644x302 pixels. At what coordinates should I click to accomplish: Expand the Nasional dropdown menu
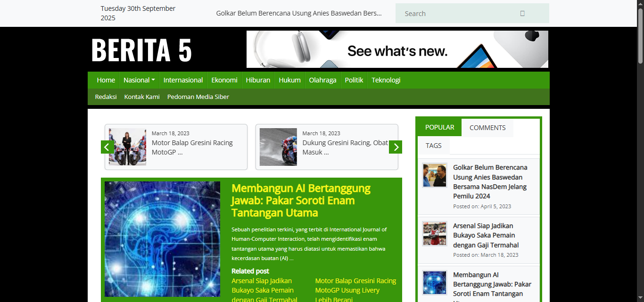(x=139, y=80)
